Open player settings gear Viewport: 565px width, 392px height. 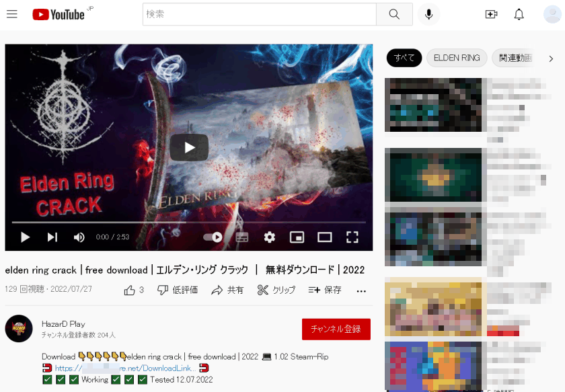(x=270, y=237)
